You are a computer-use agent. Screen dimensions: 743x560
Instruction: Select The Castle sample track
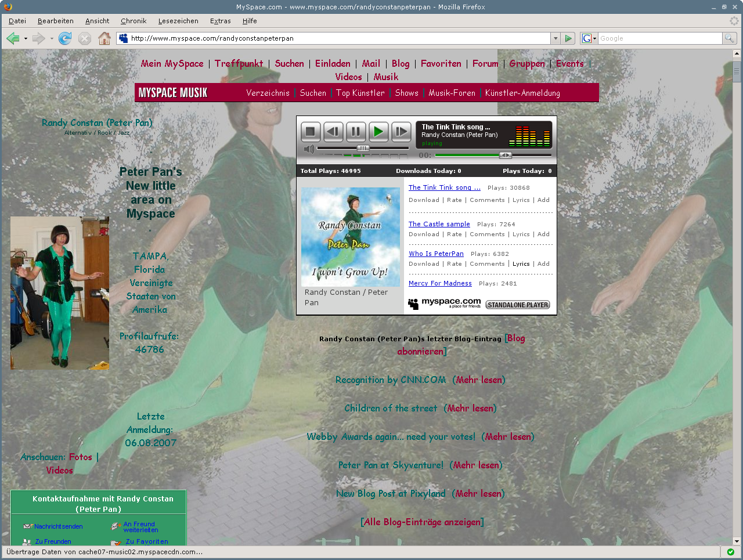439,224
